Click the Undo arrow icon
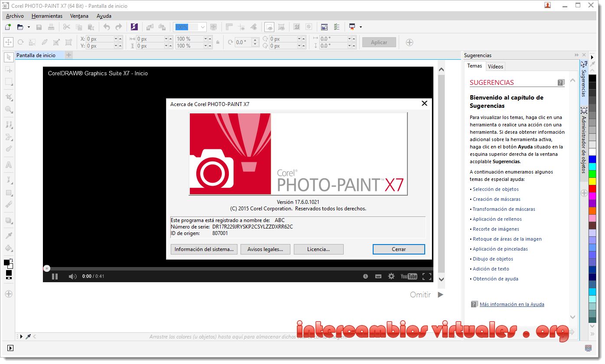This screenshot has height=364, width=605. click(x=107, y=27)
